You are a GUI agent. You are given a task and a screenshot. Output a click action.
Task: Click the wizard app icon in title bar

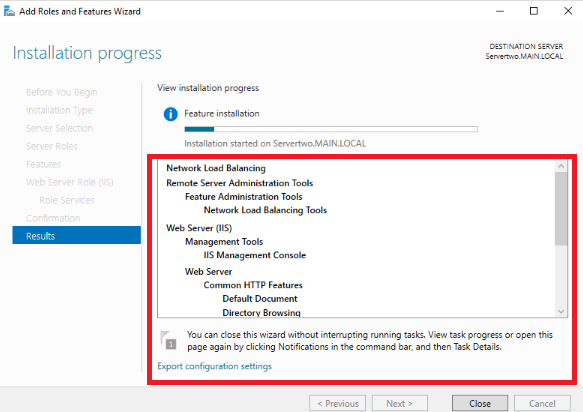(x=9, y=11)
